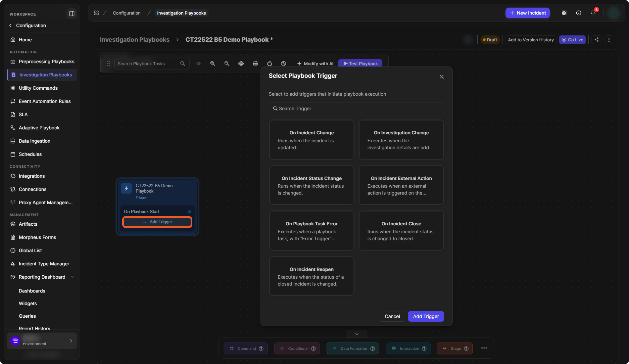Open SLA page
The image size is (629, 364).
coord(42,114)
